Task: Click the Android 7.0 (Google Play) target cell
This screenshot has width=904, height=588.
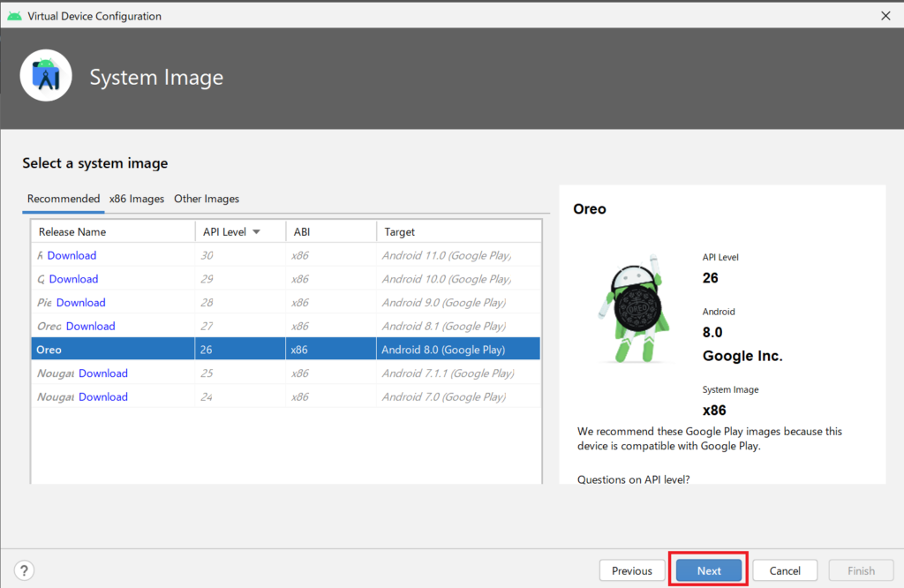Action: click(x=458, y=397)
